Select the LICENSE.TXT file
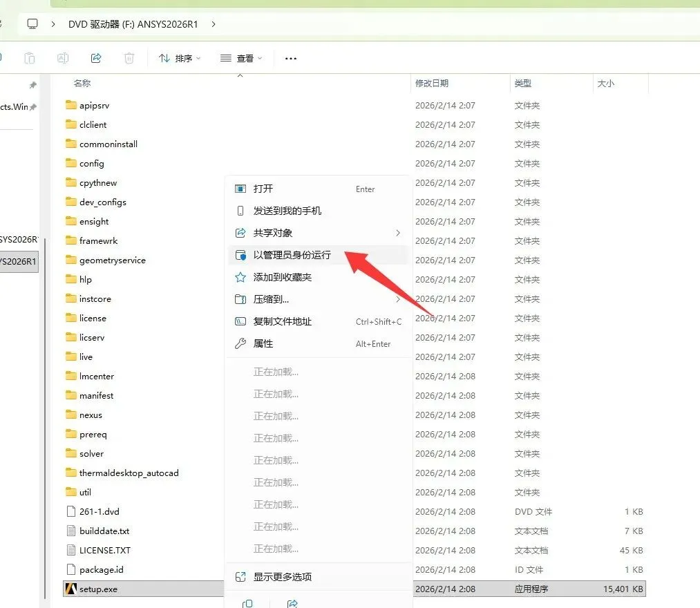 (97, 550)
